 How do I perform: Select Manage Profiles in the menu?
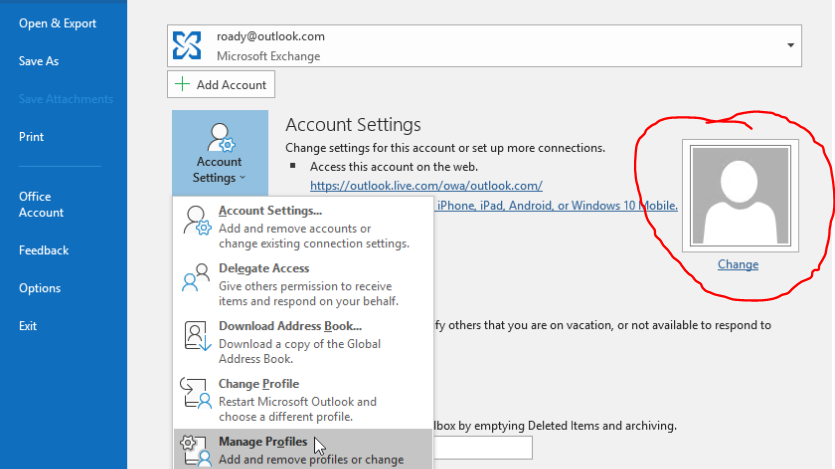point(303,450)
